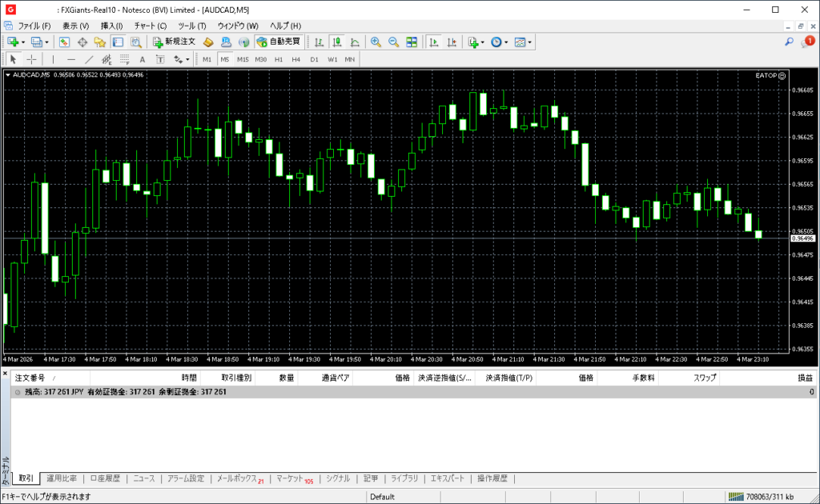
Task: Toggle 自動売買 (AutoTrading) button
Action: (279, 42)
